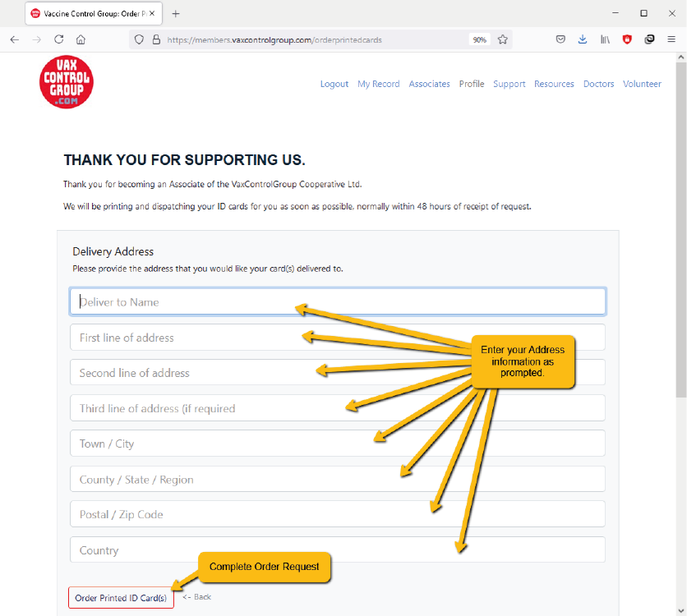Navigate to the Associates menu item

click(429, 84)
